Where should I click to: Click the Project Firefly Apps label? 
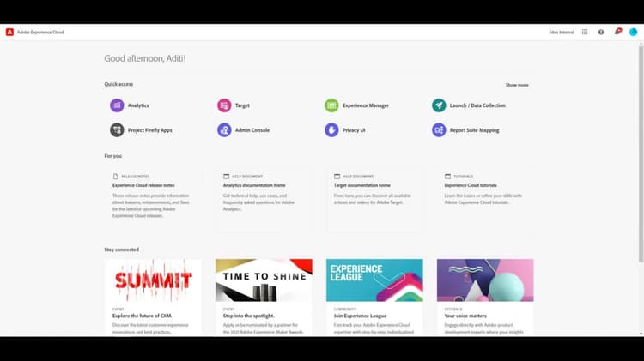coord(150,130)
